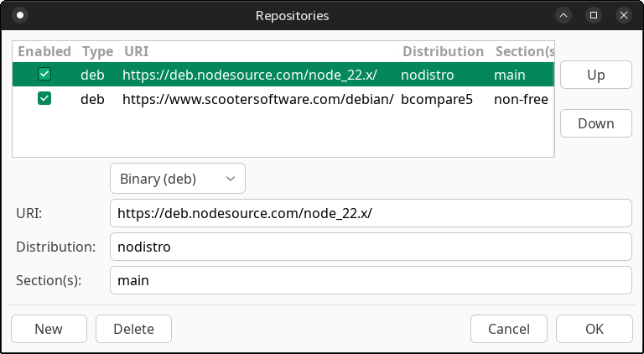This screenshot has height=354, width=644.
Task: Focus the URI text field
Action: click(370, 213)
